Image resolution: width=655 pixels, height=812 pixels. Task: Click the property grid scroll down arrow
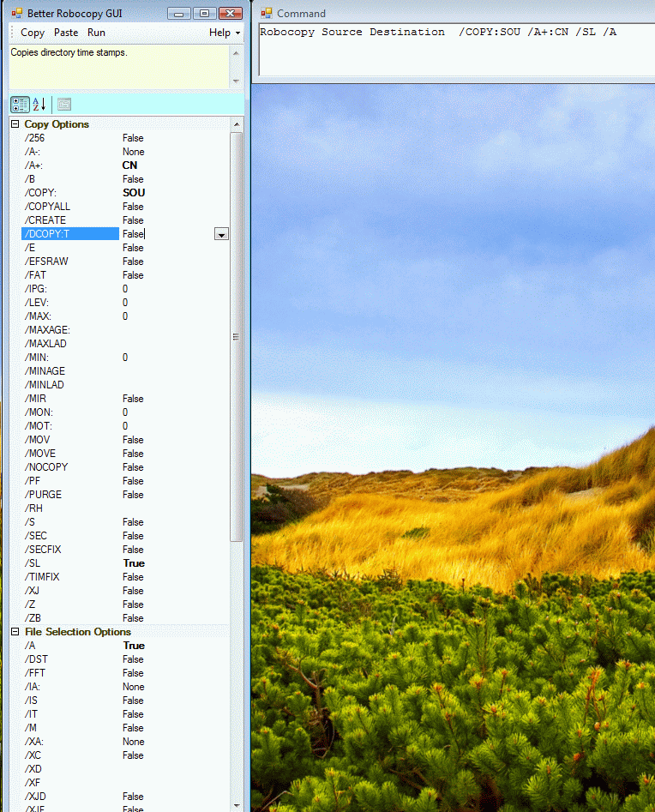(237, 805)
